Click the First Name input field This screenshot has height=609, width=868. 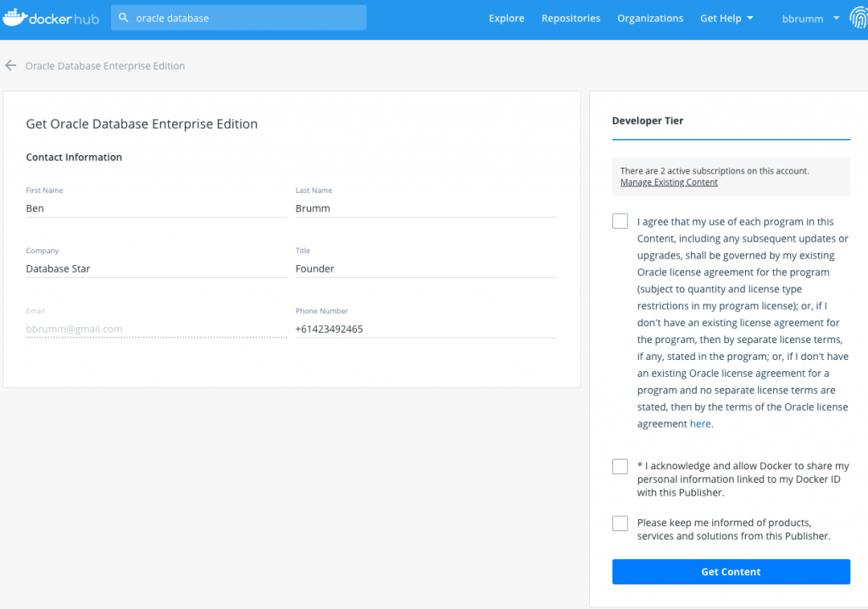[x=156, y=208]
